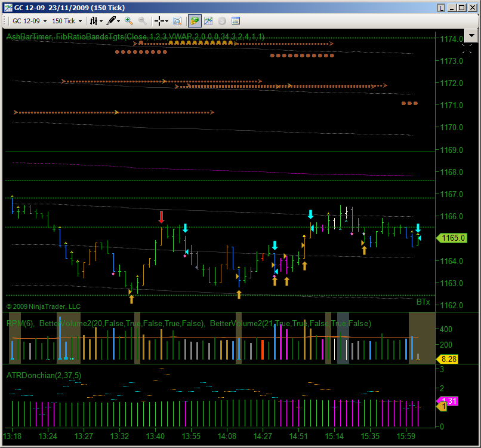
Task: Click the 400 volume axis label
Action: [x=446, y=330]
